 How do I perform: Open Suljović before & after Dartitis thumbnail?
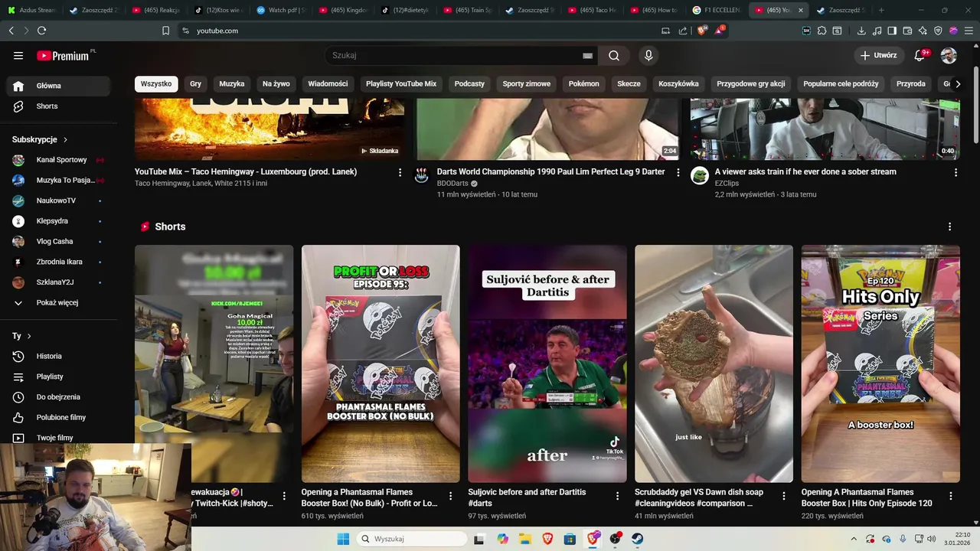click(547, 364)
